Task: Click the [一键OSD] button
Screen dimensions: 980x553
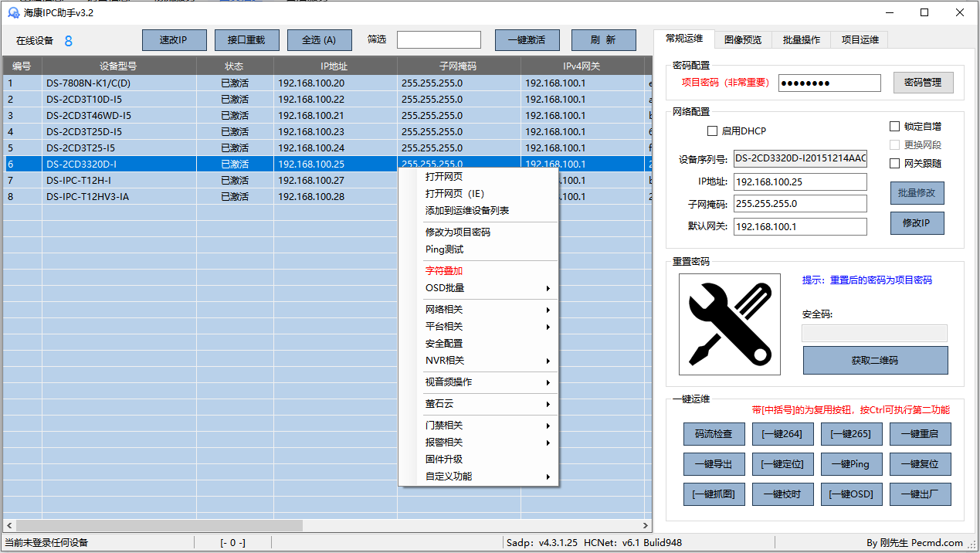Action: coord(851,494)
